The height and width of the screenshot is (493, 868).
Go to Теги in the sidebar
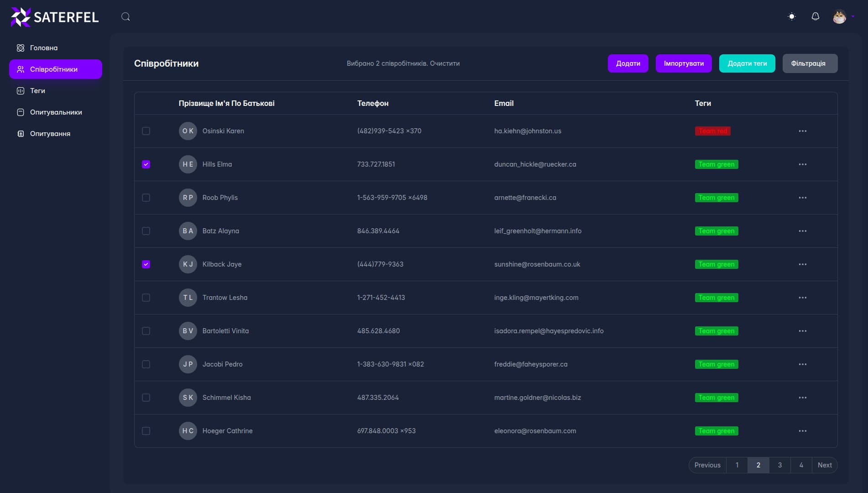tap(37, 91)
